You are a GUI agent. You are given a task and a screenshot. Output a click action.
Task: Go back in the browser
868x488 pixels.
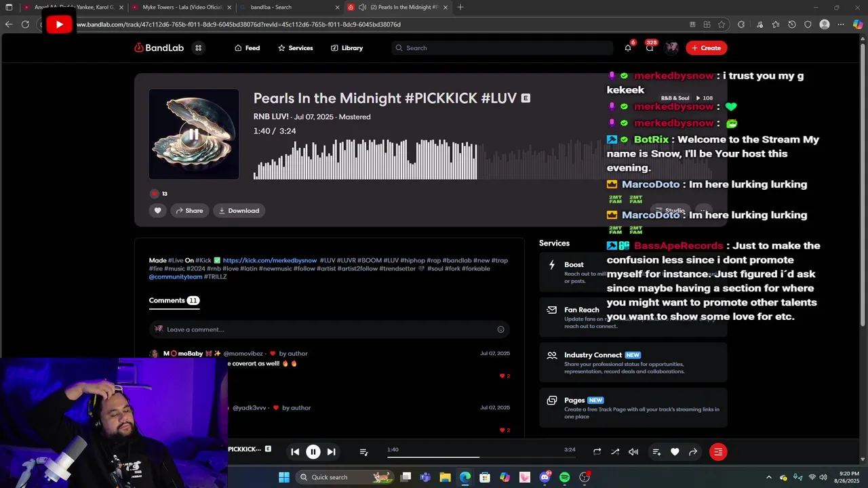click(9, 24)
